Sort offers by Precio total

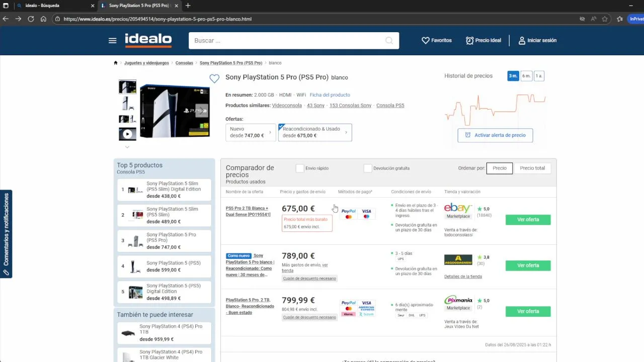[x=532, y=168]
